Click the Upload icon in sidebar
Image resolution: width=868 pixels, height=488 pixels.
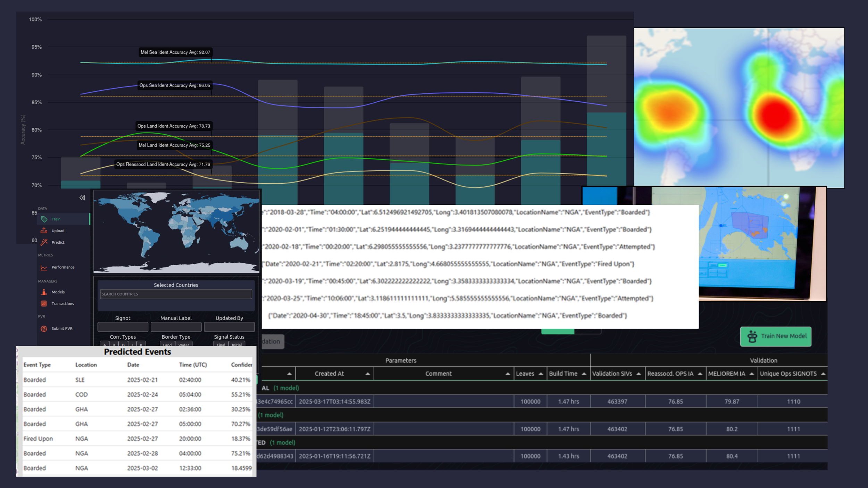(x=44, y=230)
